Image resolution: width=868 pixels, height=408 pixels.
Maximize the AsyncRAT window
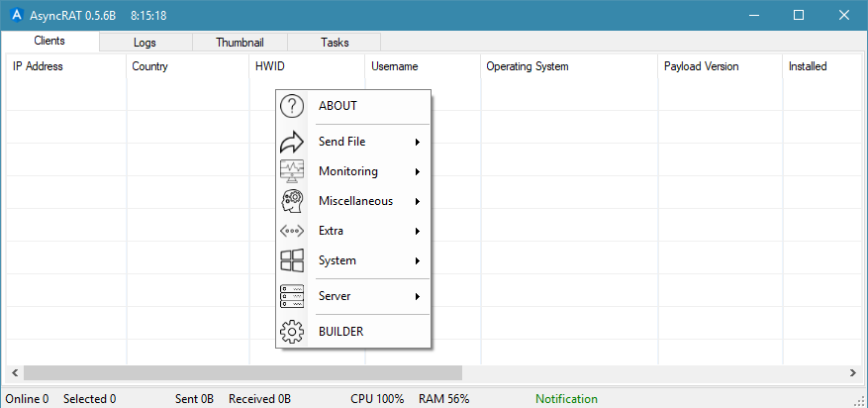point(799,15)
